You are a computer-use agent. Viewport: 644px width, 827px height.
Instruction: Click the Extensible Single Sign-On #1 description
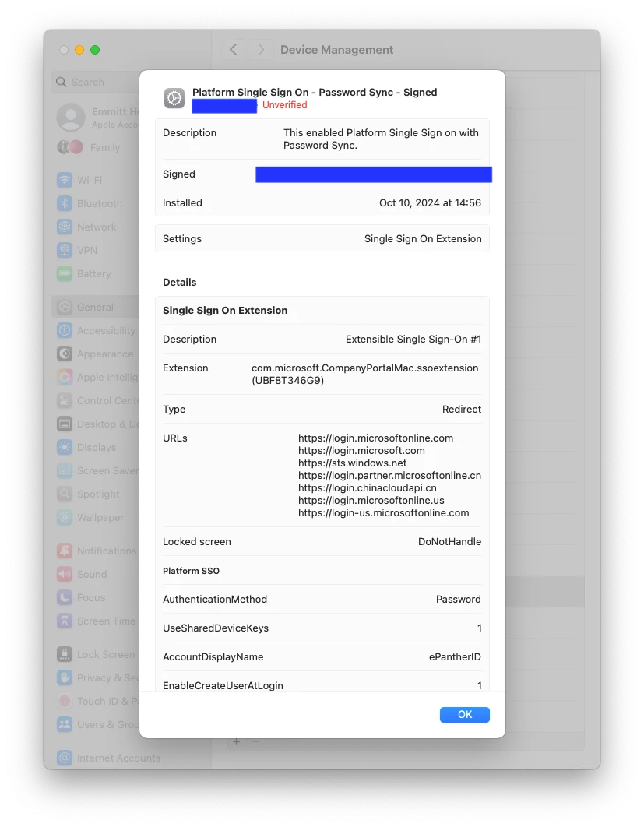413,340
